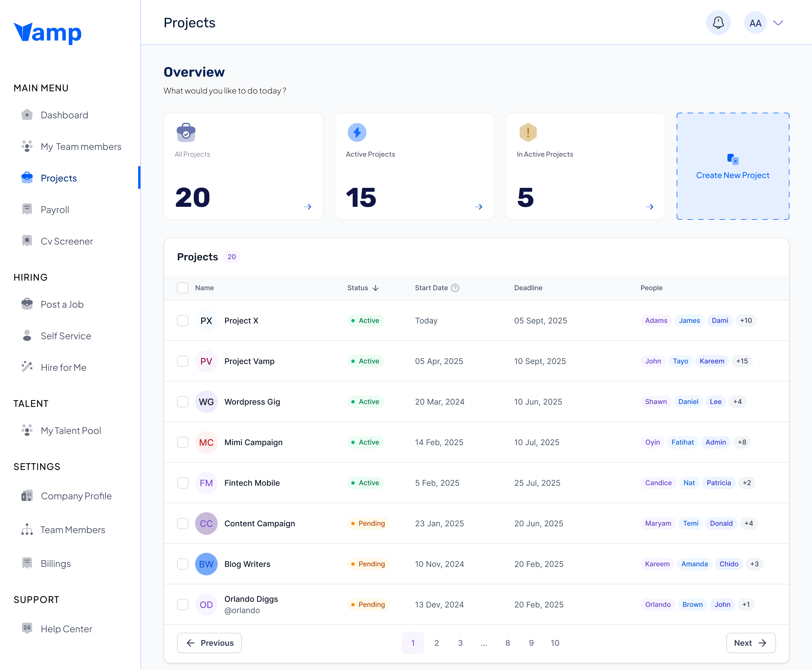The image size is (812, 670).
Task: Expand +4 people on Wordpress Gig
Action: coord(738,402)
